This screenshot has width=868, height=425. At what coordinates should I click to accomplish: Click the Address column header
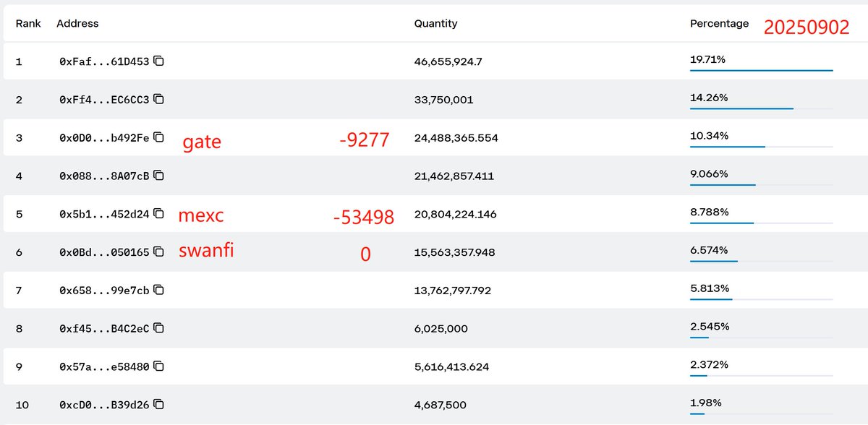(x=77, y=24)
